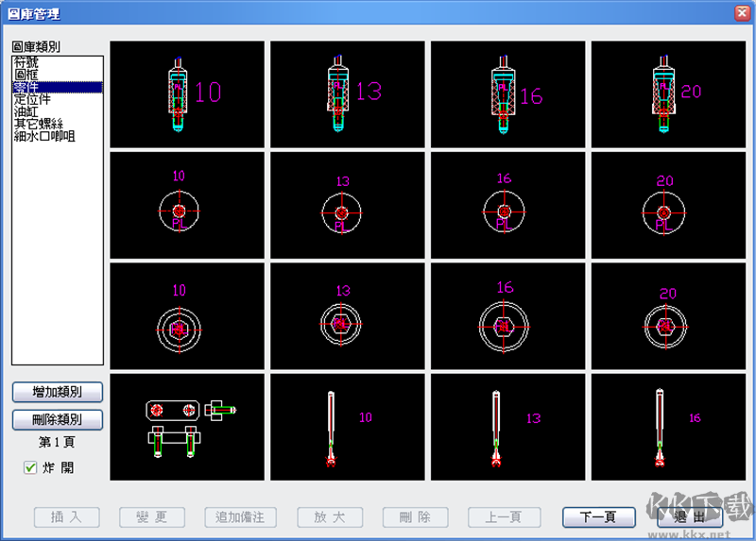Viewport: 756px width, 541px height.
Task: Choose the 油缸 category
Action: (26, 111)
